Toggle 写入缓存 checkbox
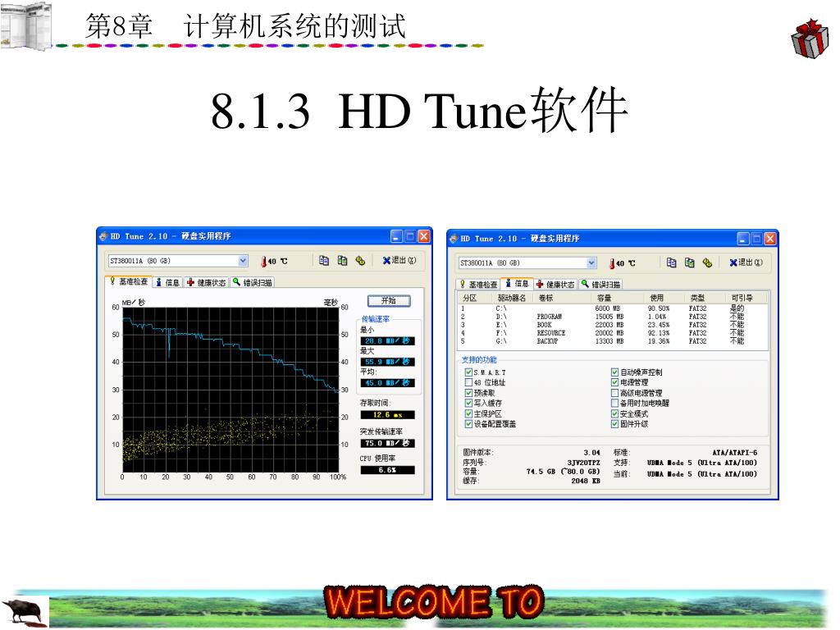This screenshot has height=630, width=840. pyautogui.click(x=468, y=404)
